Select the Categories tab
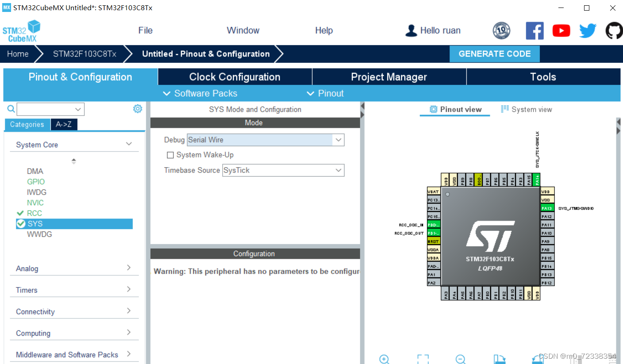Image resolution: width=623 pixels, height=364 pixels. (x=27, y=125)
